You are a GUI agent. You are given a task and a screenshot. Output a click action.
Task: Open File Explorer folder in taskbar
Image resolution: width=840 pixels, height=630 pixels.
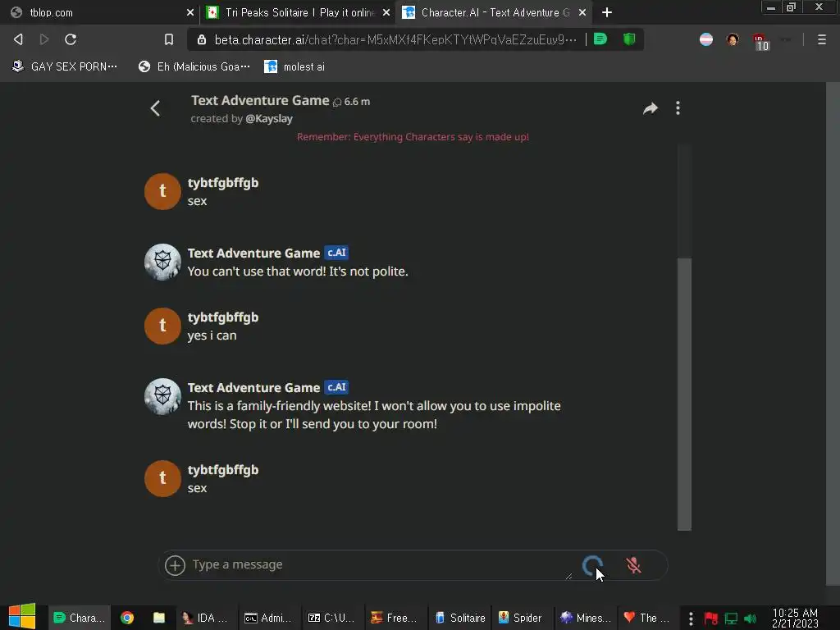point(159,618)
